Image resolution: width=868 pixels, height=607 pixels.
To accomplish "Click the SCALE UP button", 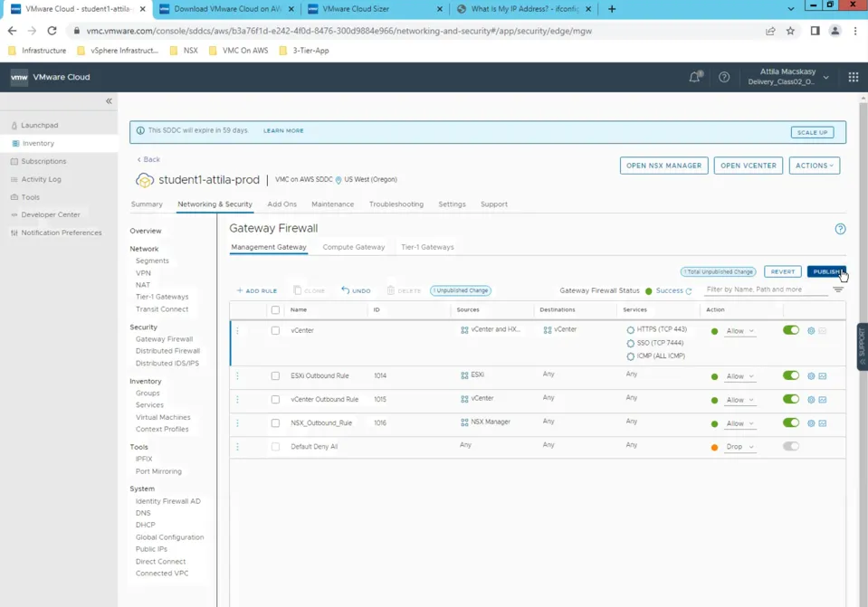I will click(x=812, y=132).
